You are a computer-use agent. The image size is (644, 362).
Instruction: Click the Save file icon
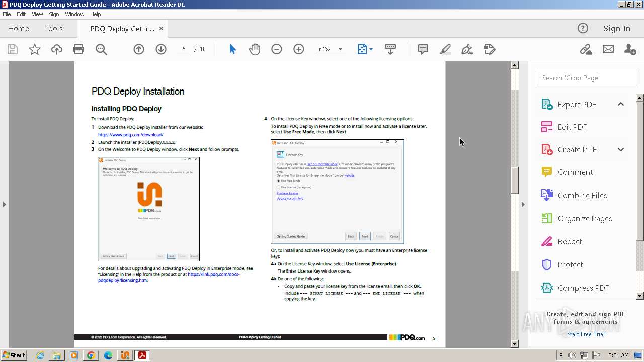click(x=13, y=49)
